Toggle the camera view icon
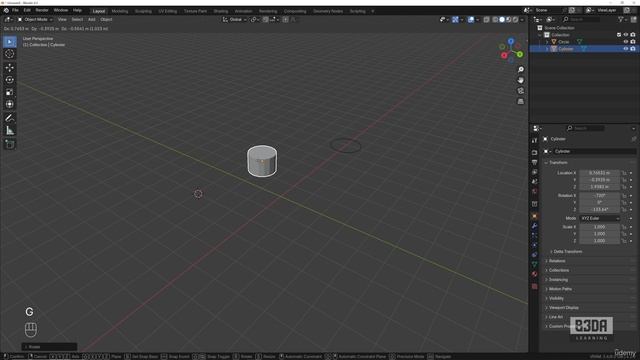This screenshot has height=360, width=640. (521, 91)
